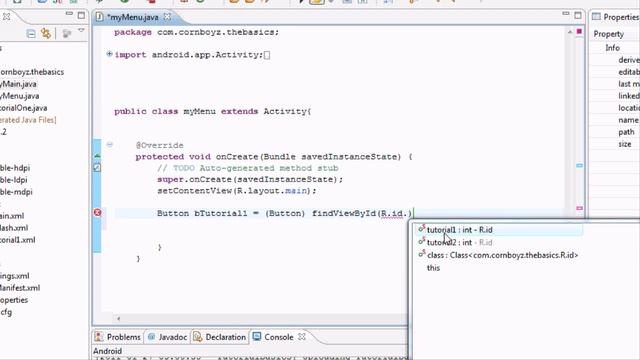The image size is (640, 360).
Task: Click the Property column header
Action: tap(609, 34)
